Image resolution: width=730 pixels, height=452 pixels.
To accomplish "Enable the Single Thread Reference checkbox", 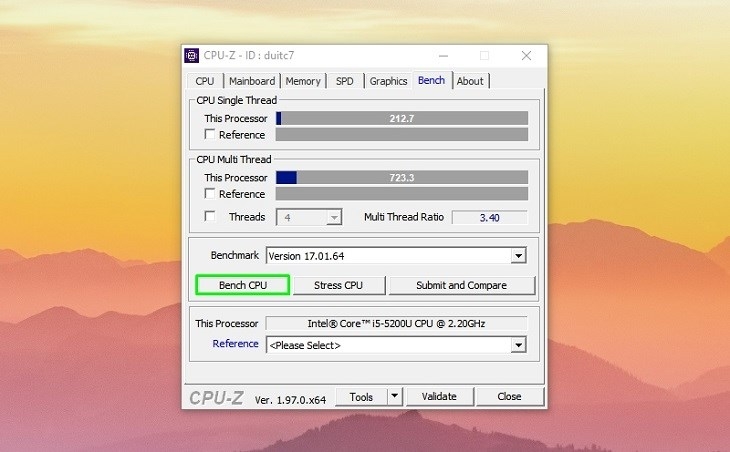I will tap(210, 134).
